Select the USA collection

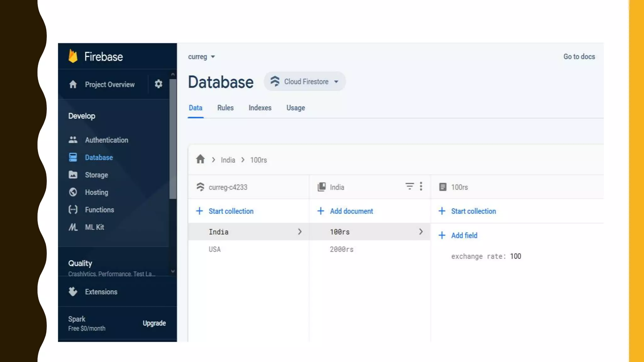click(x=215, y=250)
